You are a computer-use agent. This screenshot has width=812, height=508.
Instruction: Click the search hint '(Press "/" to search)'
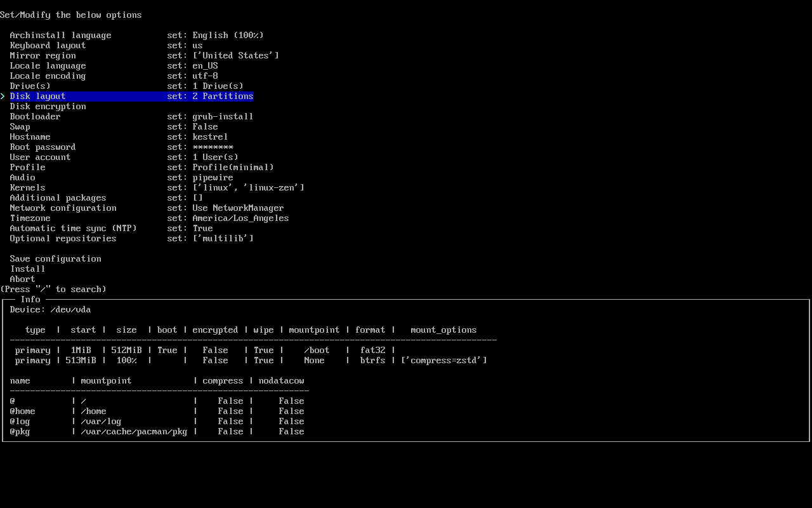[53, 290]
